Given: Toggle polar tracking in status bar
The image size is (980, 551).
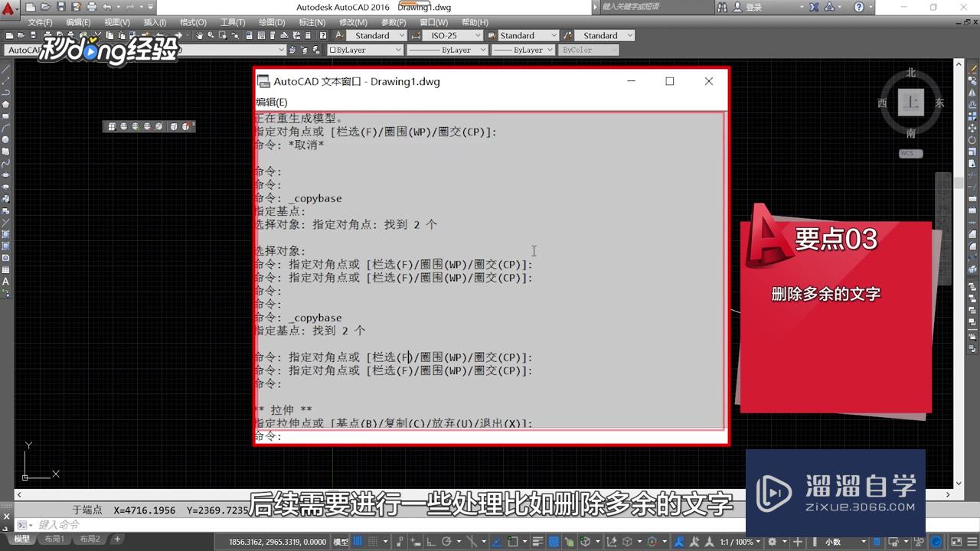Looking at the screenshot, I should tap(446, 542).
